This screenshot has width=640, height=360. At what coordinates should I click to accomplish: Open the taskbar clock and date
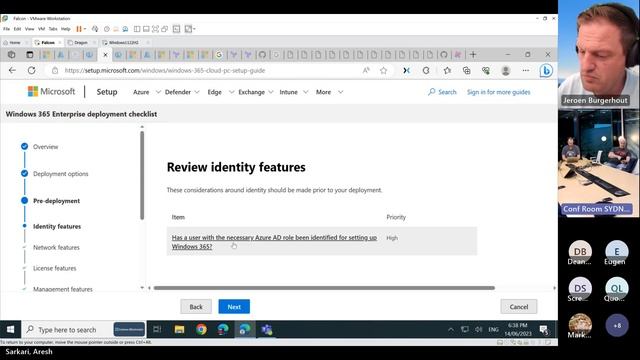[518, 329]
